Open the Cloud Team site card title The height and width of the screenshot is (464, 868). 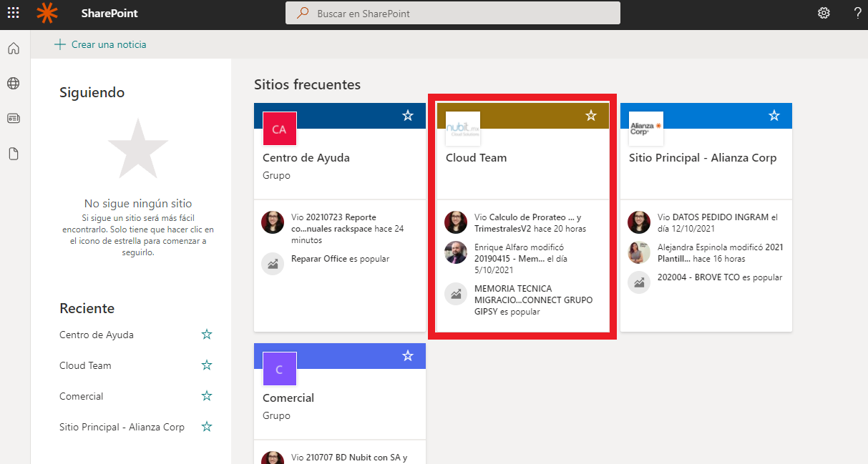pyautogui.click(x=476, y=158)
